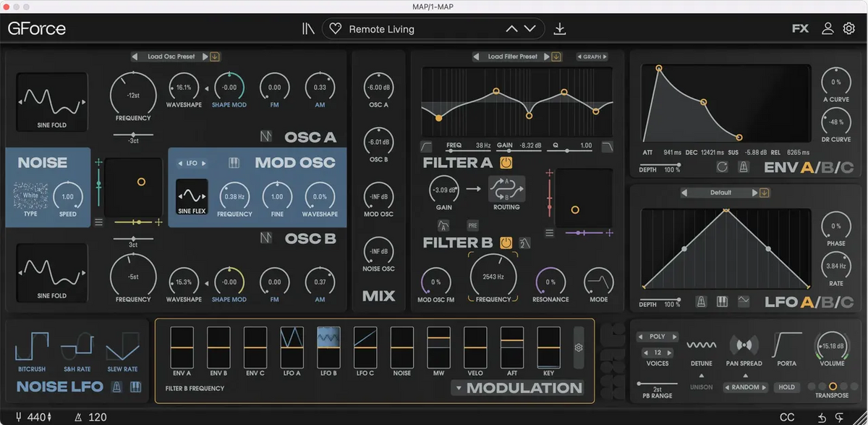Click the filter ROUTING button
This screenshot has width=868, height=425.
506,188
